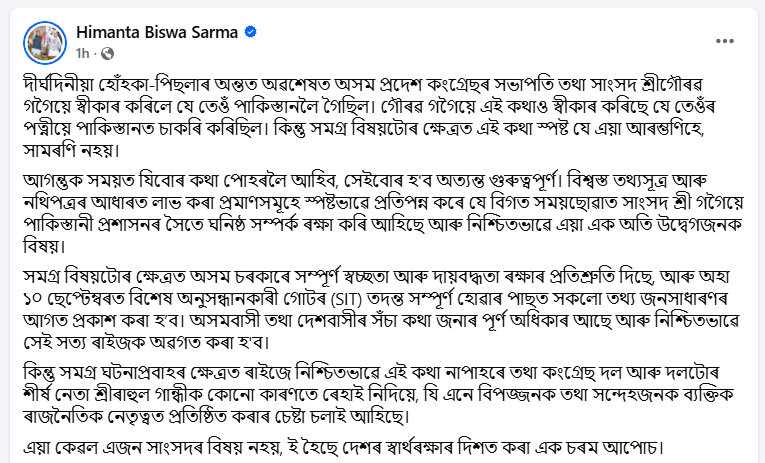Click the 1h post timestamp
Viewport: 765px width, 463px height.
pos(82,53)
